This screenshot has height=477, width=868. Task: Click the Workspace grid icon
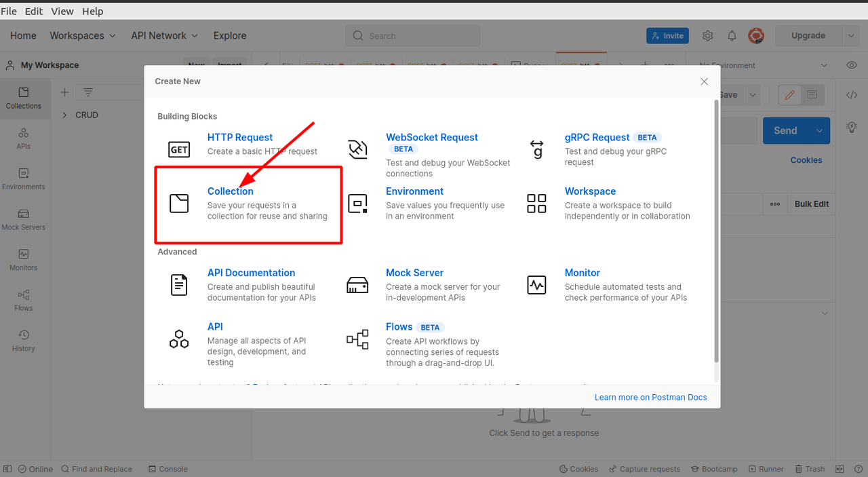(x=536, y=203)
